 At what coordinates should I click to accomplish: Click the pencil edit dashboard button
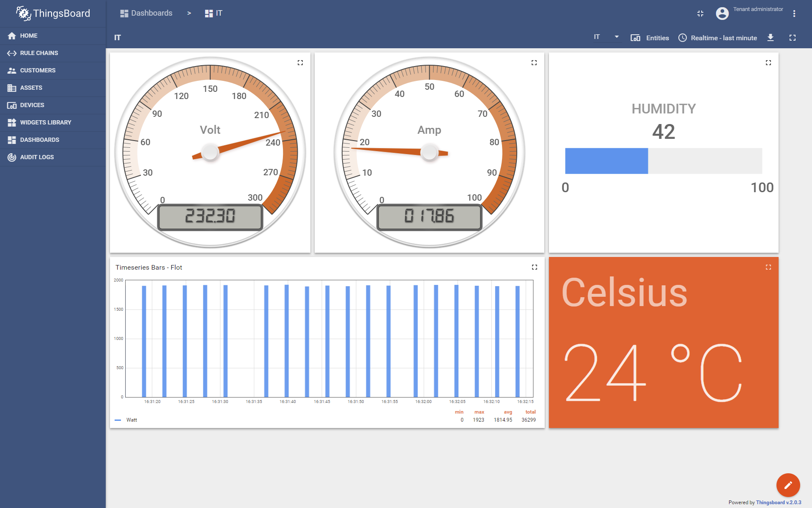point(788,485)
